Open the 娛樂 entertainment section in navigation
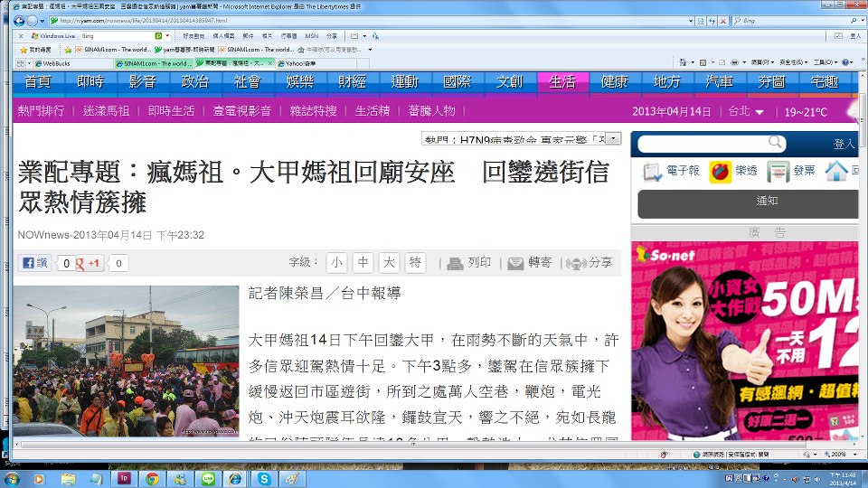Image resolution: width=868 pixels, height=488 pixels. coord(299,81)
